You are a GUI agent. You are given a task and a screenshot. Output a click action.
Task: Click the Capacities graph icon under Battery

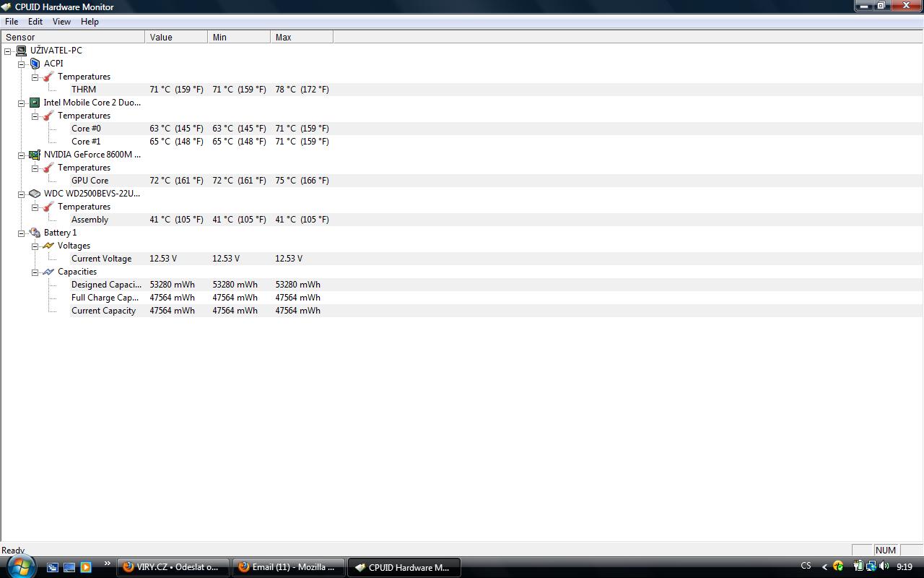click(x=48, y=272)
